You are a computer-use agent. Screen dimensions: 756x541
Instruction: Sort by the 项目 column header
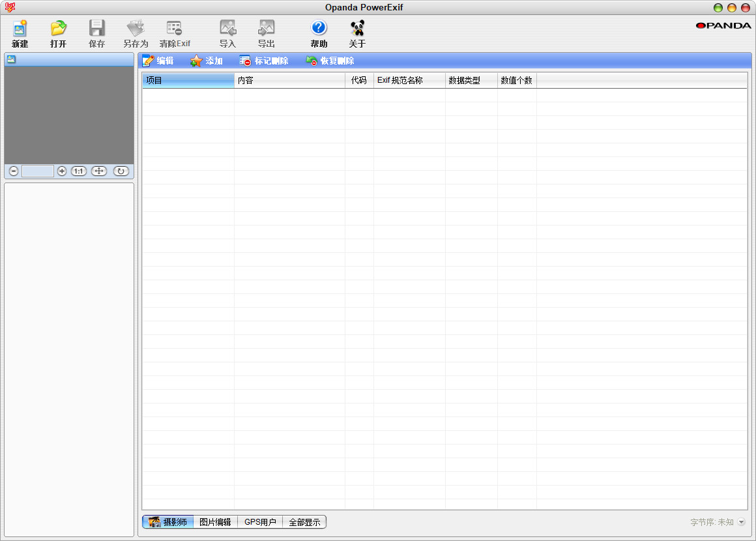188,81
